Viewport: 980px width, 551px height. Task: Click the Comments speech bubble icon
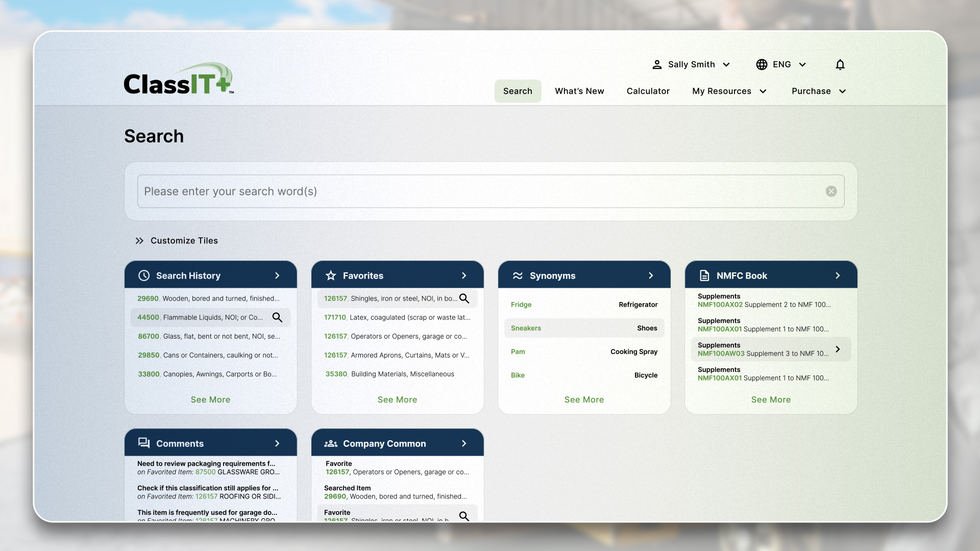(x=144, y=443)
